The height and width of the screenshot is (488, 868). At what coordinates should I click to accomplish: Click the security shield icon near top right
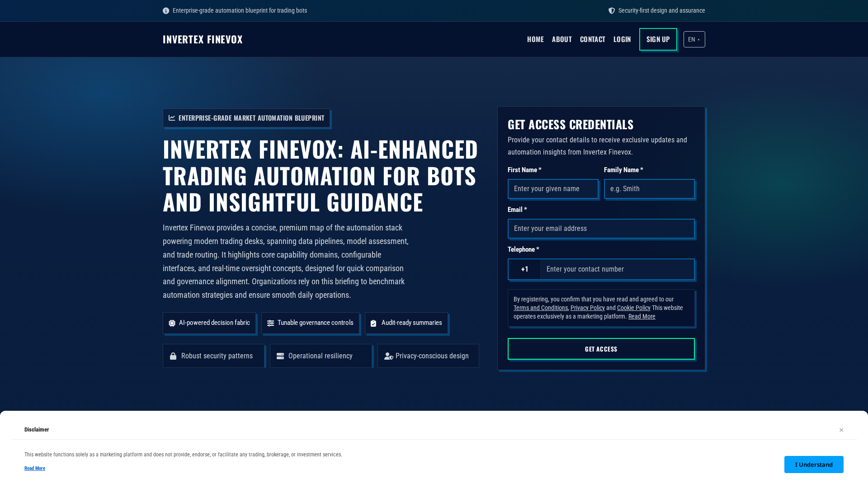click(612, 10)
